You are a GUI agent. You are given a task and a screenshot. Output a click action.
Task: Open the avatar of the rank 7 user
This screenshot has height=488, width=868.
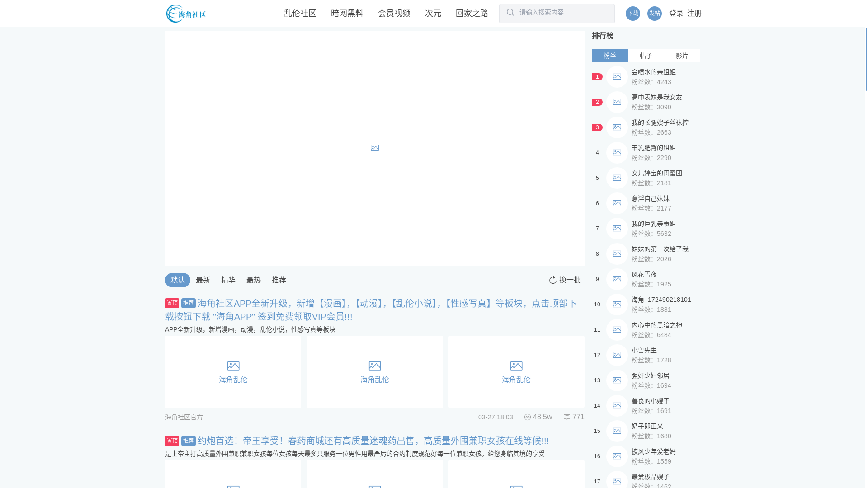617,229
